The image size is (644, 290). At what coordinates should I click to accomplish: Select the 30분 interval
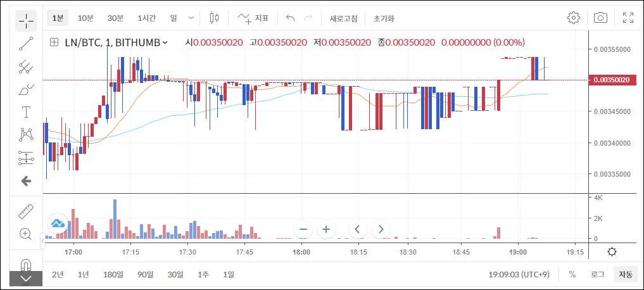pos(115,18)
